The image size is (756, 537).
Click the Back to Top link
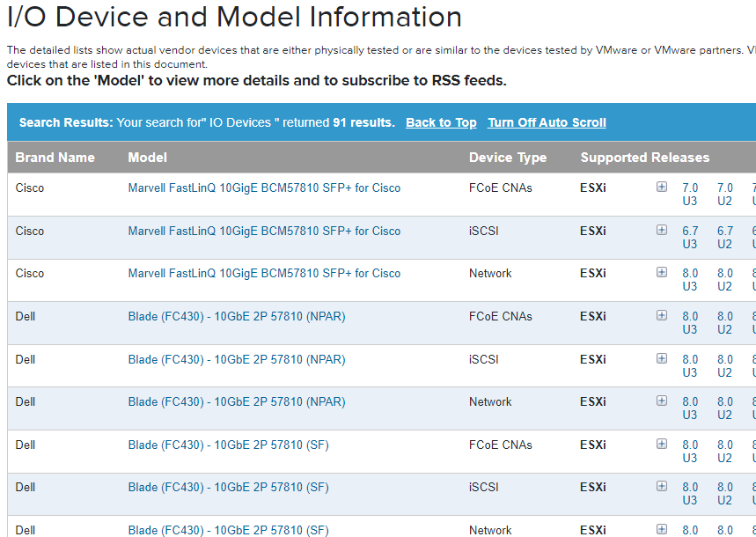pyautogui.click(x=441, y=122)
